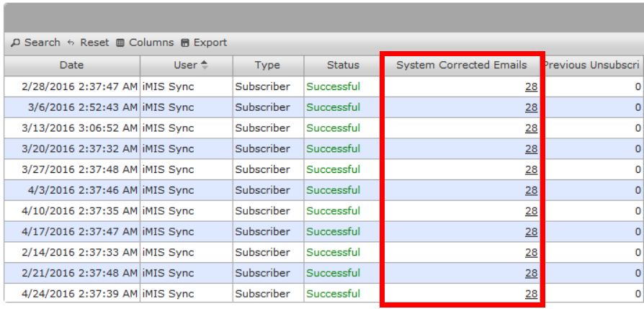Click Successful status in the 2/21/2016 row

(x=333, y=273)
